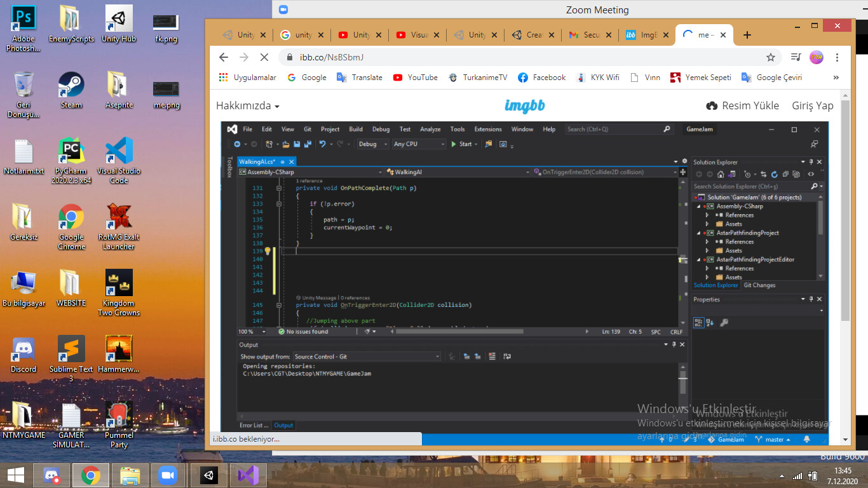Open Adobe Photoshop desktop shortcut
Viewport: 868px width, 488px height.
[x=24, y=28]
